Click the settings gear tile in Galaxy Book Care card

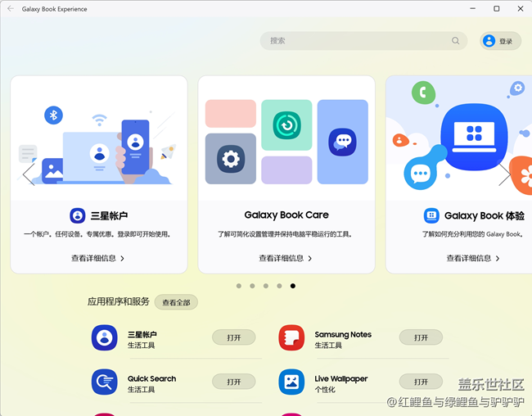coord(231,159)
